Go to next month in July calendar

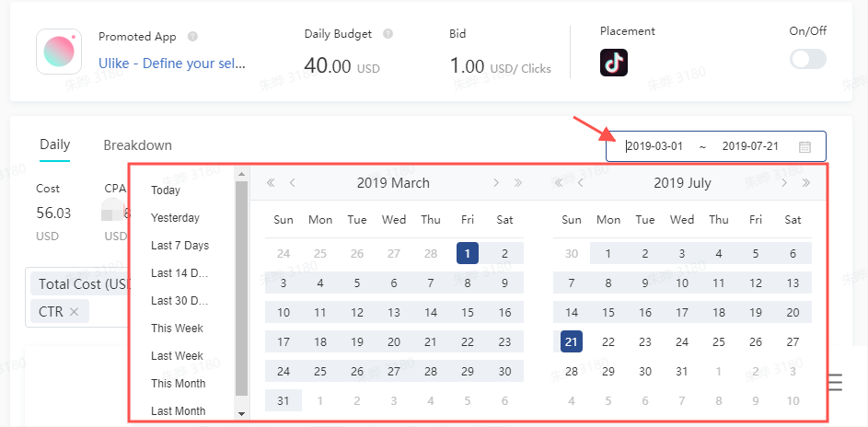(x=783, y=183)
